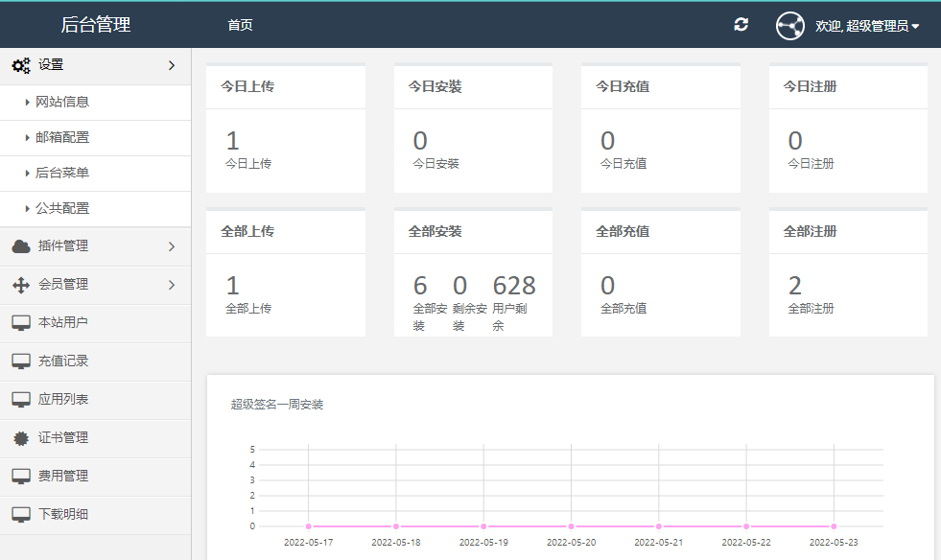This screenshot has height=560, width=941.
Task: Click the monitor icon beside 下载明细
Action: pyautogui.click(x=21, y=515)
